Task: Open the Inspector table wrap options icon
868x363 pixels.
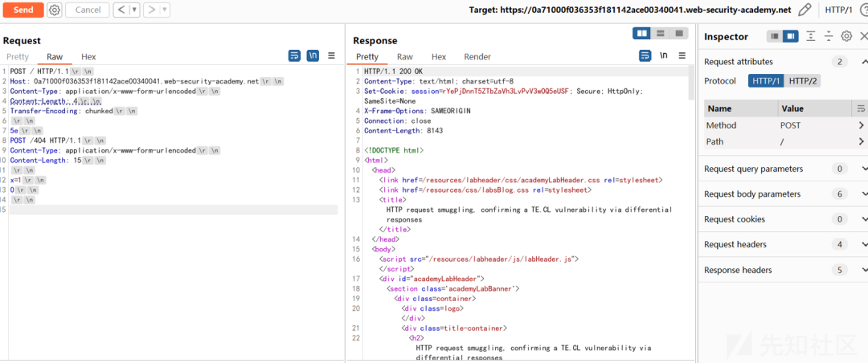Action: click(861, 108)
